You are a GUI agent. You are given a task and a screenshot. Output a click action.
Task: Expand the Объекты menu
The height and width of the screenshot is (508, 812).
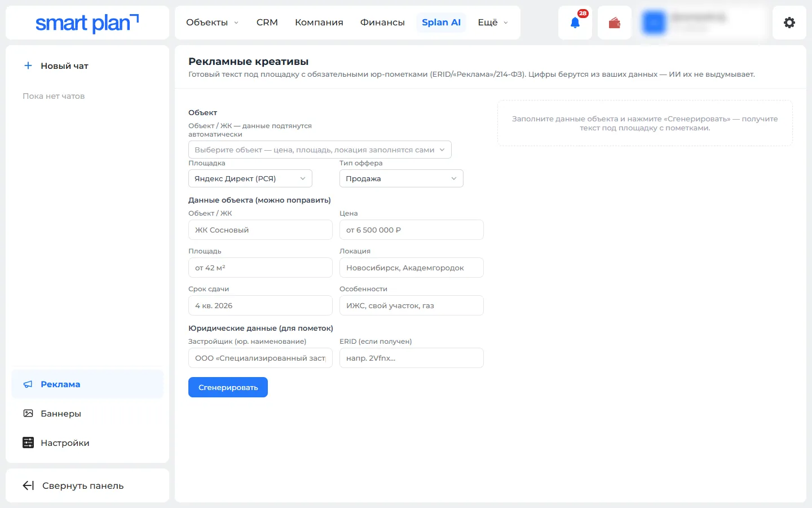pyautogui.click(x=212, y=23)
